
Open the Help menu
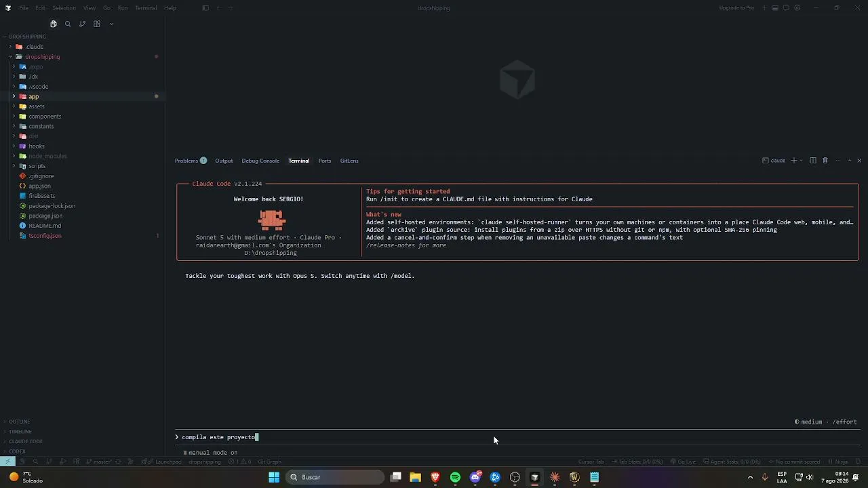(x=170, y=8)
